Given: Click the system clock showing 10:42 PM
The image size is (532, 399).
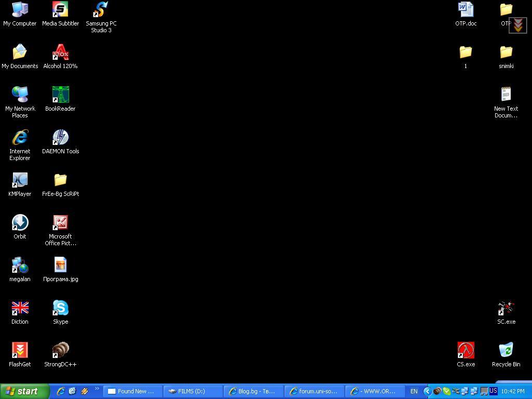Looking at the screenshot, I should point(512,391).
